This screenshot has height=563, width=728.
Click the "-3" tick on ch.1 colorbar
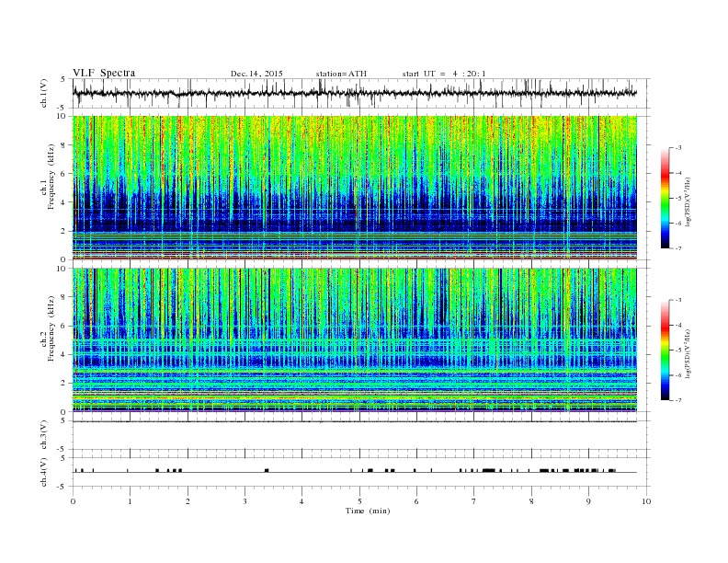click(678, 148)
